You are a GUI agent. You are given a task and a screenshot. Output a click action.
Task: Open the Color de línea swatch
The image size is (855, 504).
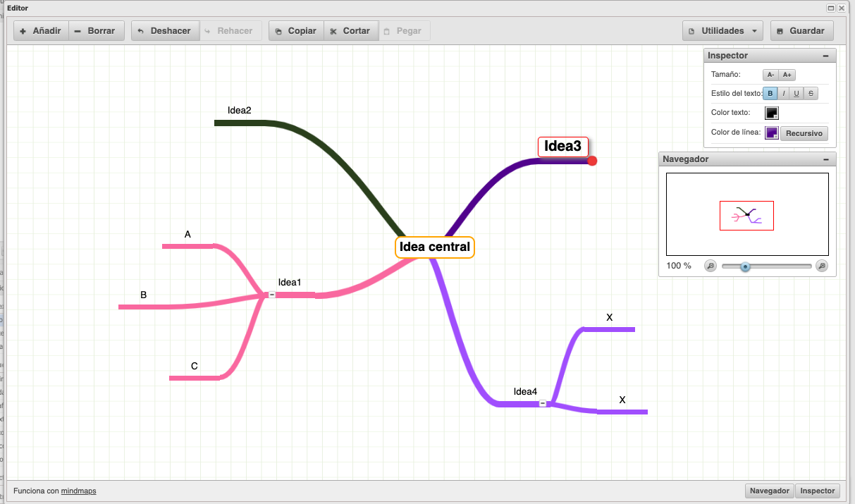772,133
